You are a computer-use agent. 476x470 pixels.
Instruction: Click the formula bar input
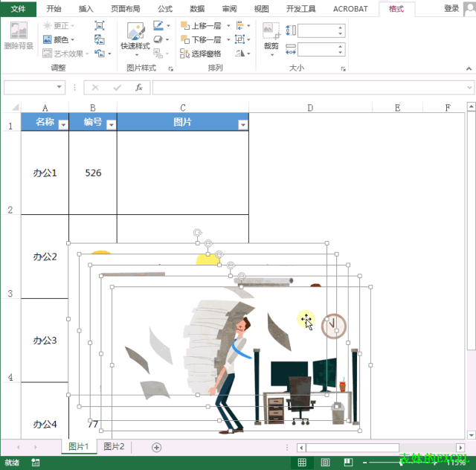(x=309, y=88)
